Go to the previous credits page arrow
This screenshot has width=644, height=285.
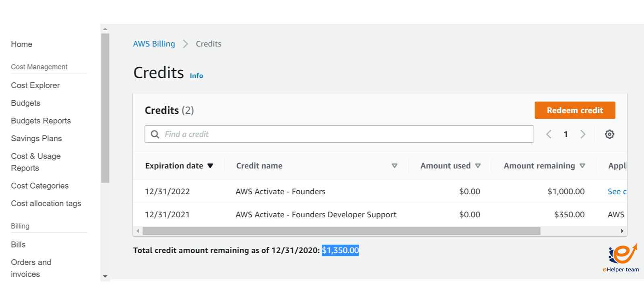[x=549, y=134]
